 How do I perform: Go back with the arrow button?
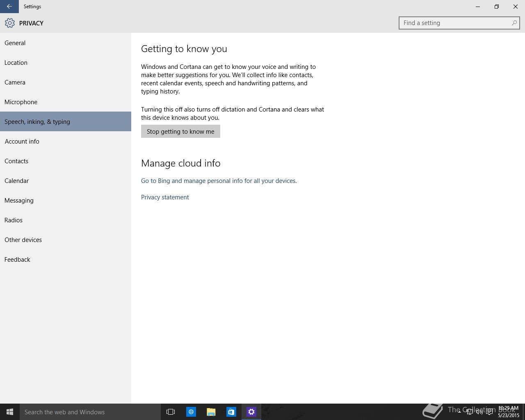click(x=9, y=7)
